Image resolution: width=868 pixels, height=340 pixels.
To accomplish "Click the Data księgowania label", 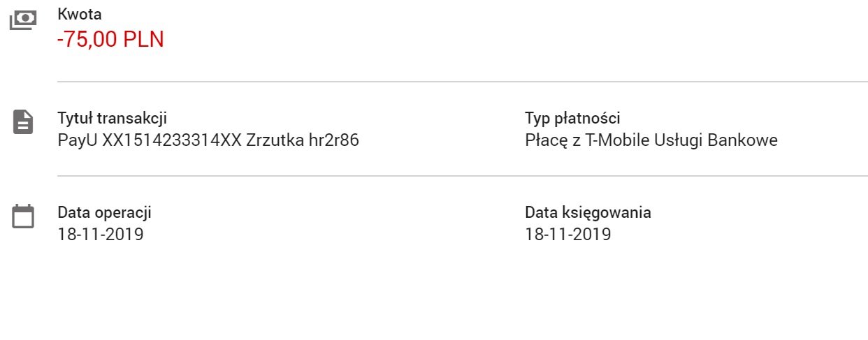I will tap(588, 212).
